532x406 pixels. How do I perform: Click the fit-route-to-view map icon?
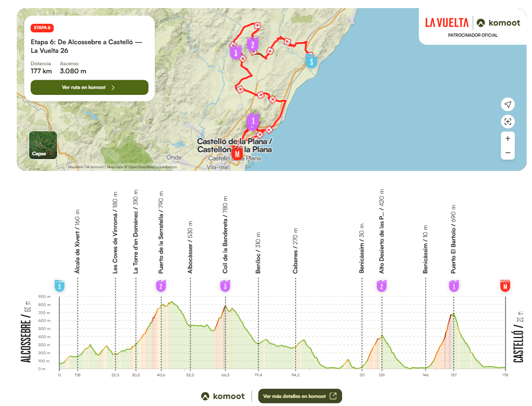pyautogui.click(x=508, y=121)
